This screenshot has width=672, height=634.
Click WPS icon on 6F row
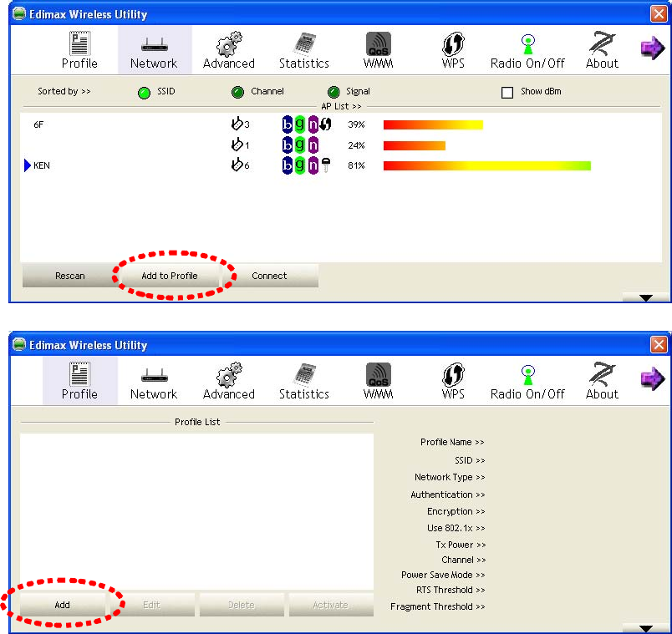(326, 124)
